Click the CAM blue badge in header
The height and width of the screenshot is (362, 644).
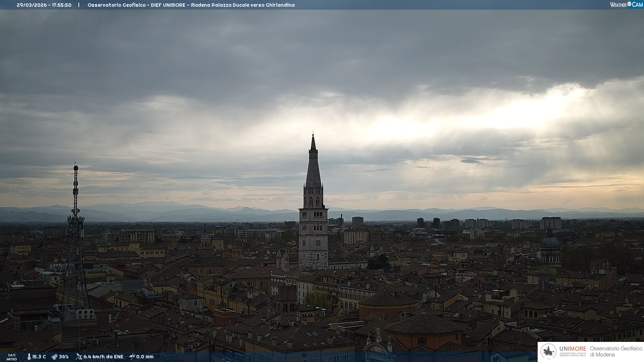(637, 5)
